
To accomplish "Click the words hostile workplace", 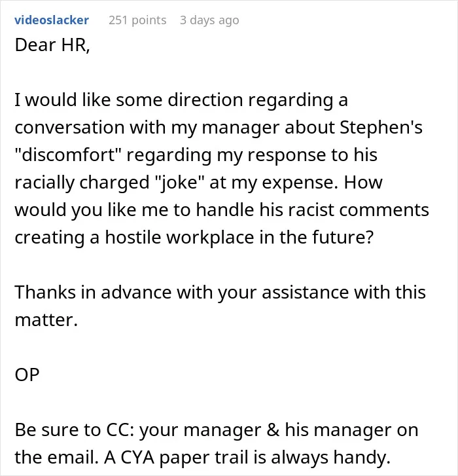I will coord(179,238).
